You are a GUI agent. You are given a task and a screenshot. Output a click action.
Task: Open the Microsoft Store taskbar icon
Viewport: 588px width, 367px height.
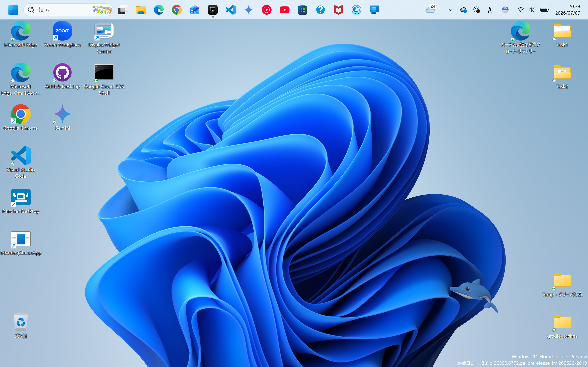(302, 10)
